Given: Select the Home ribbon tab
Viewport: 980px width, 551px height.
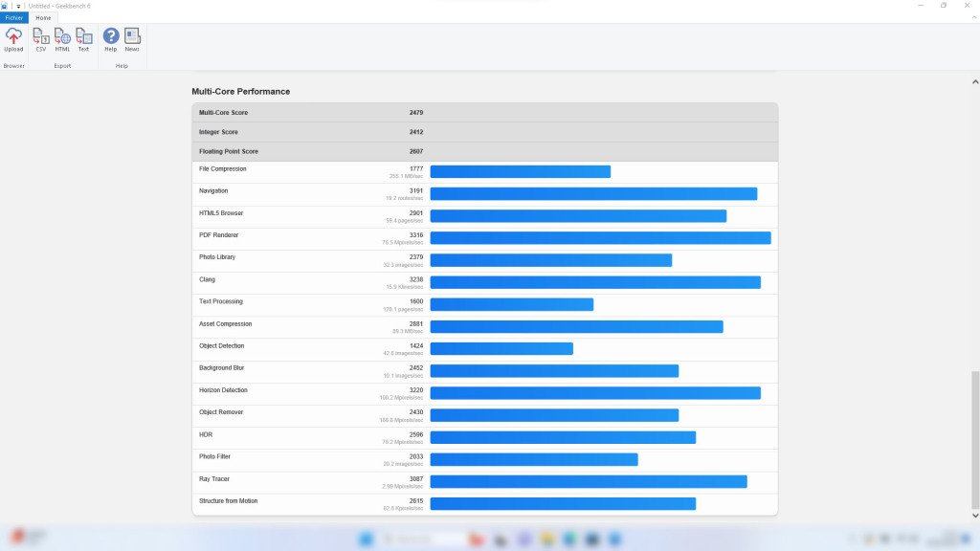Looking at the screenshot, I should click(x=43, y=18).
